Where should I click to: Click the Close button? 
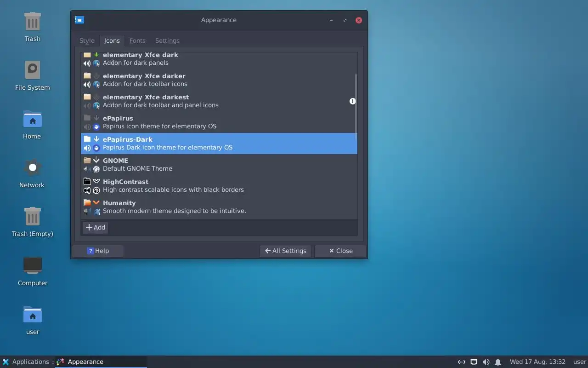click(340, 251)
